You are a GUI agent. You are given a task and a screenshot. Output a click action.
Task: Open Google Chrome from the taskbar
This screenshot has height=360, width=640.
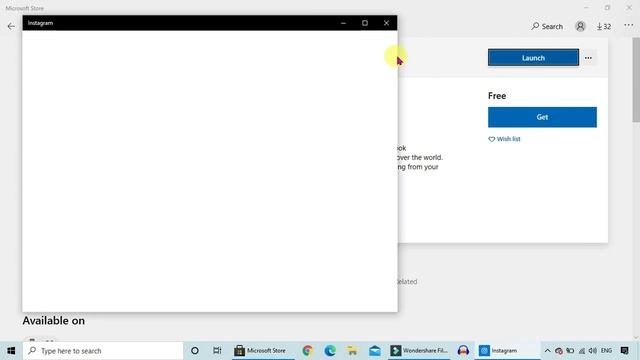[307, 351]
